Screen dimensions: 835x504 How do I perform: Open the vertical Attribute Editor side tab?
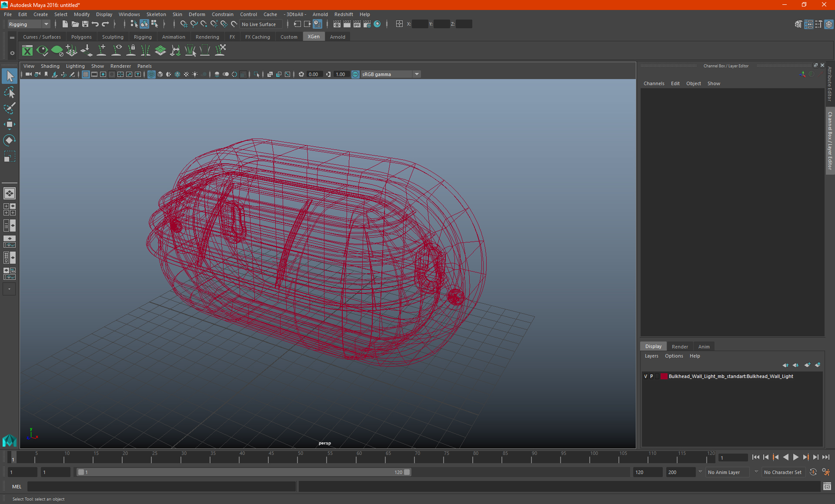click(x=830, y=83)
